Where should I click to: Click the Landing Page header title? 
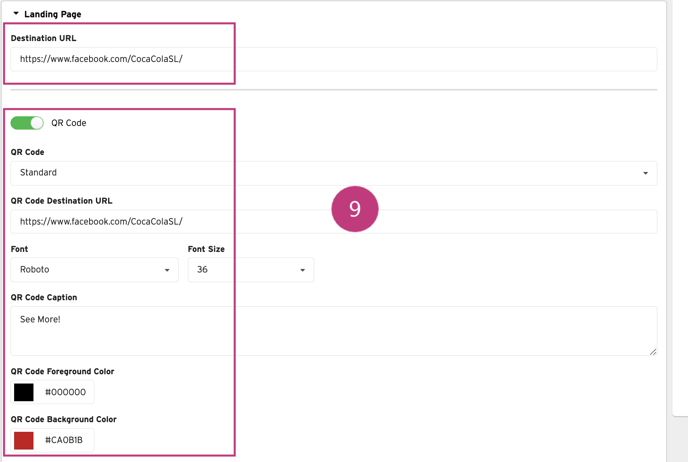53,14
